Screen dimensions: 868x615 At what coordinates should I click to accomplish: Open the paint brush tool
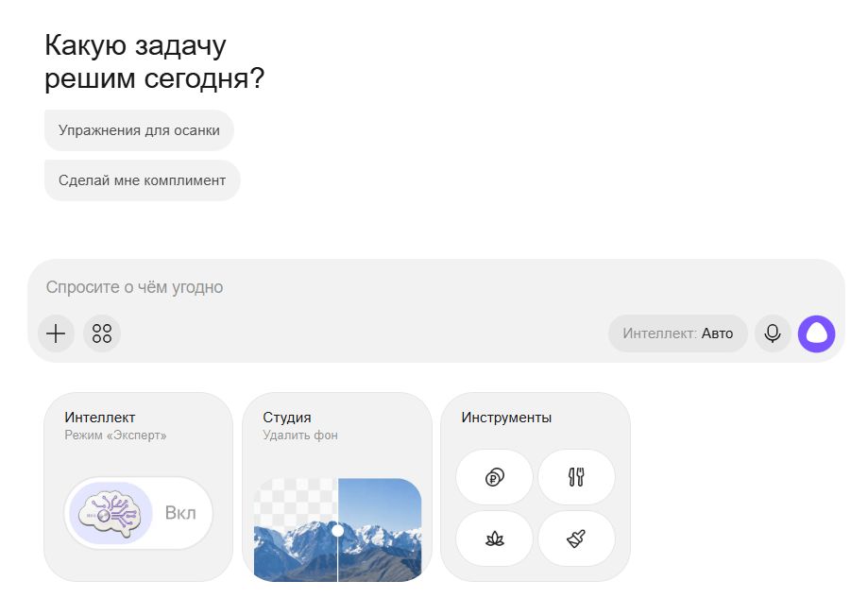(x=576, y=538)
